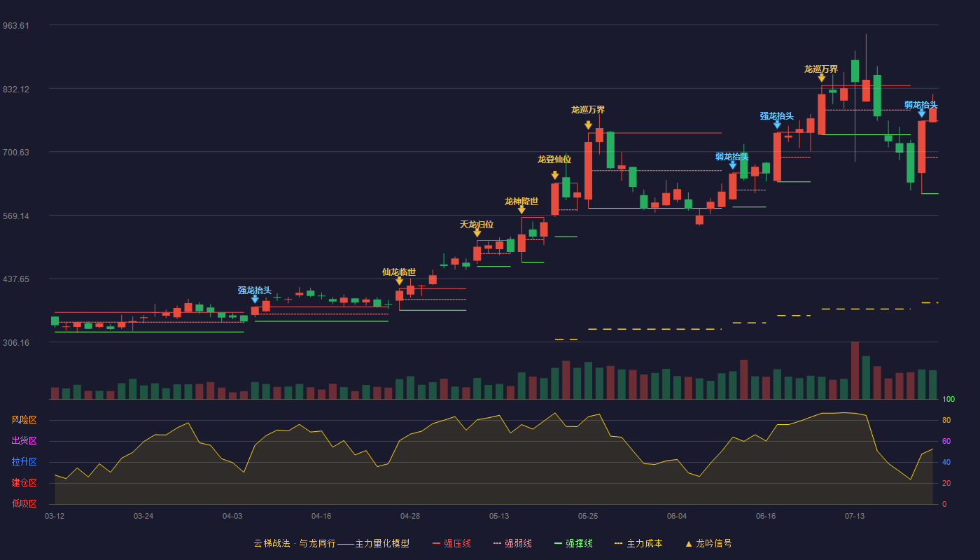Click the 60 indicator scale label
The height and width of the screenshot is (560, 980).
tap(946, 441)
